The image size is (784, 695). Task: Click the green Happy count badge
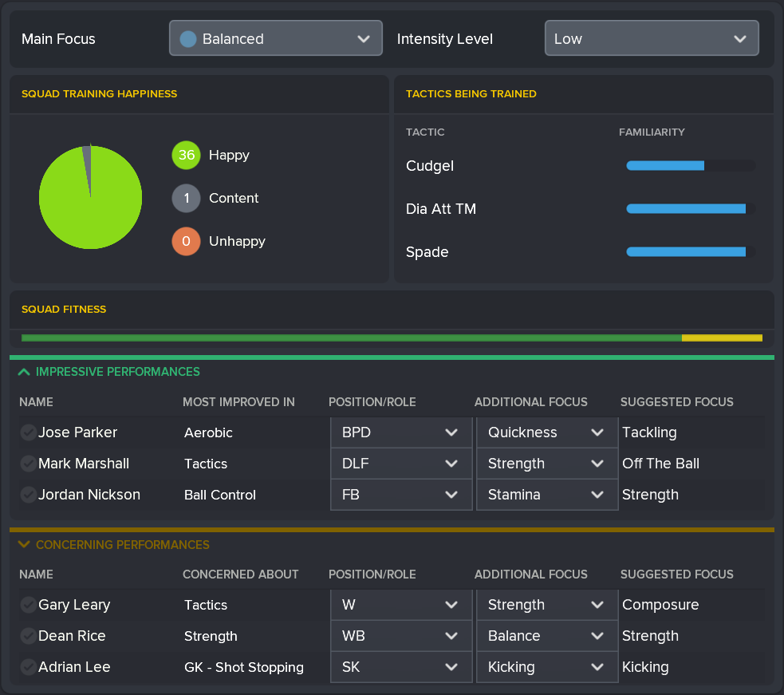[186, 156]
